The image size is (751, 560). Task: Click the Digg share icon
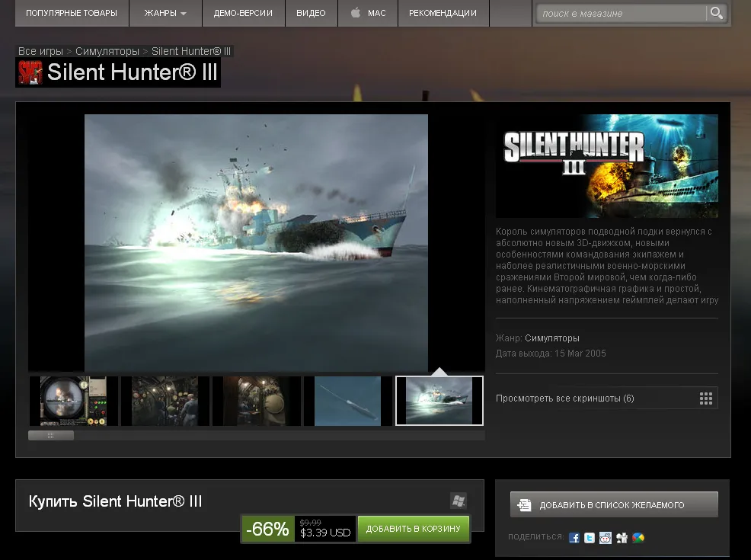click(x=622, y=537)
